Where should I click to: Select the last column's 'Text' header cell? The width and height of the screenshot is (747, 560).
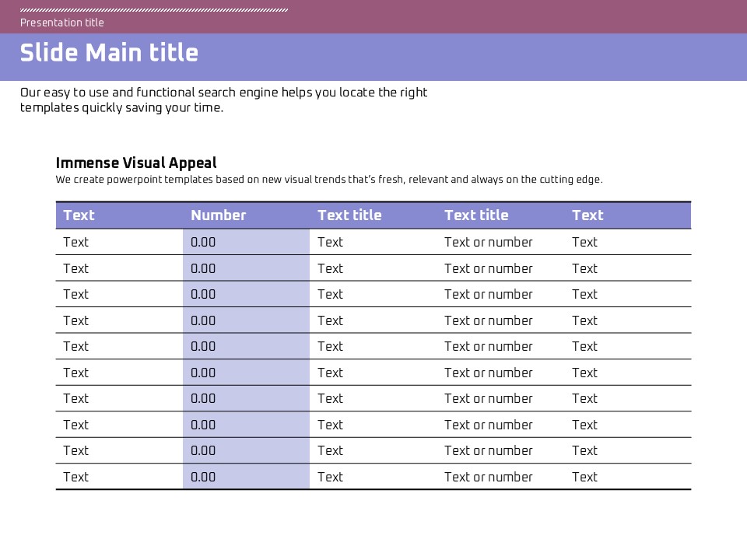pyautogui.click(x=587, y=215)
